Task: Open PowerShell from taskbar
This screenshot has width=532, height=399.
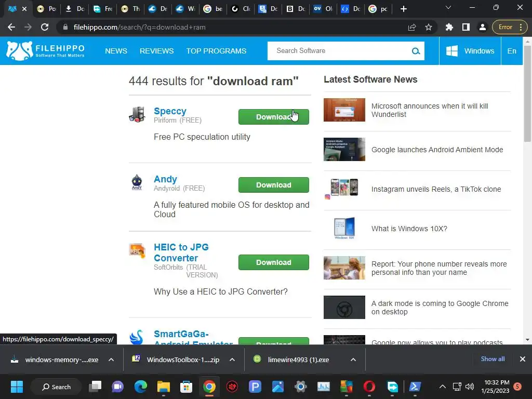Action: pos(415,387)
